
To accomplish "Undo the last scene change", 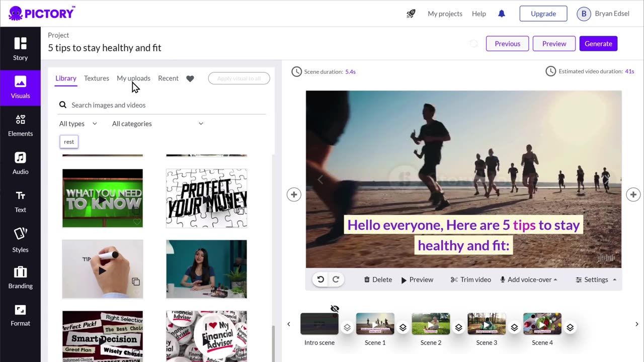I will (320, 280).
